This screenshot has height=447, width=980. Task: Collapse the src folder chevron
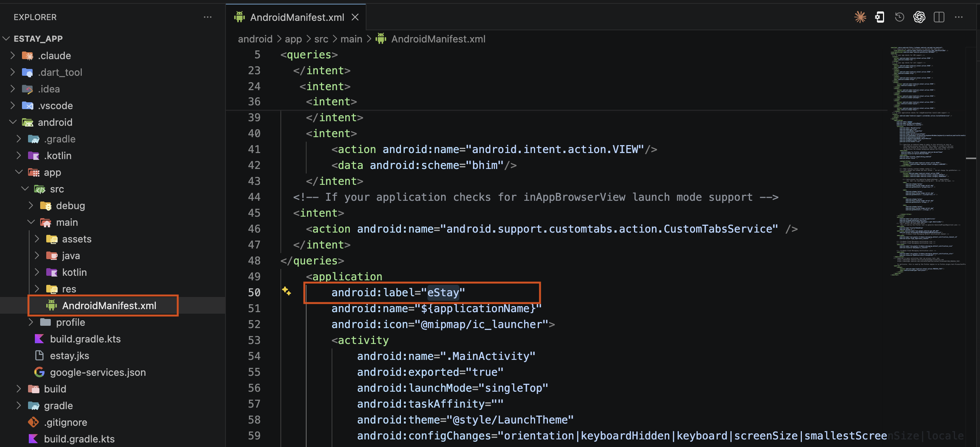[x=25, y=189]
